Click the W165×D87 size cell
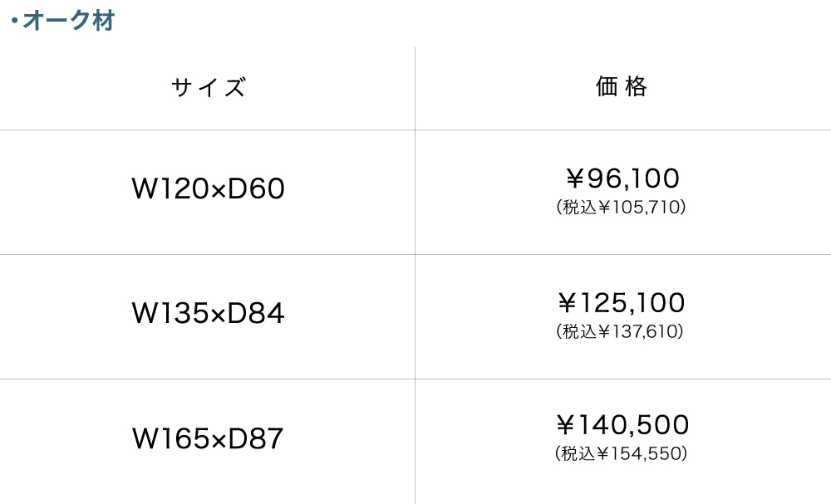Viewport: 831px width, 504px height. point(209,438)
